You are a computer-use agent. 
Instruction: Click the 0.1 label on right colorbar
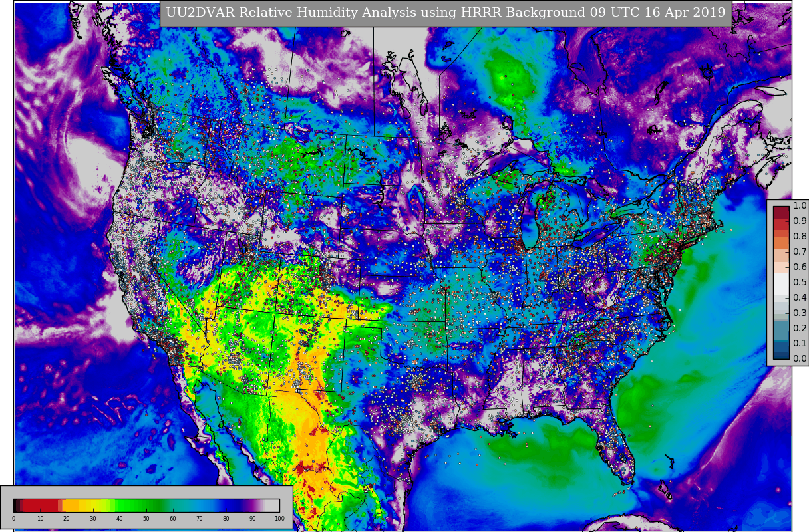pyautogui.click(x=800, y=343)
